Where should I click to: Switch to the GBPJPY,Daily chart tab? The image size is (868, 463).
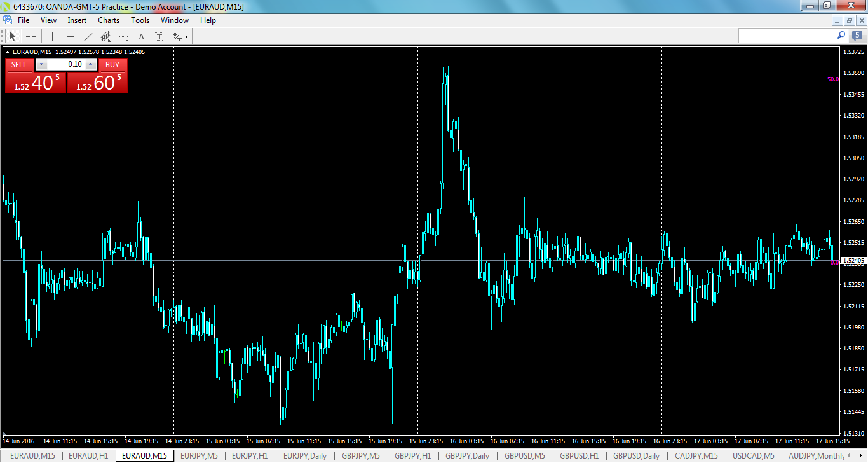pos(467,456)
